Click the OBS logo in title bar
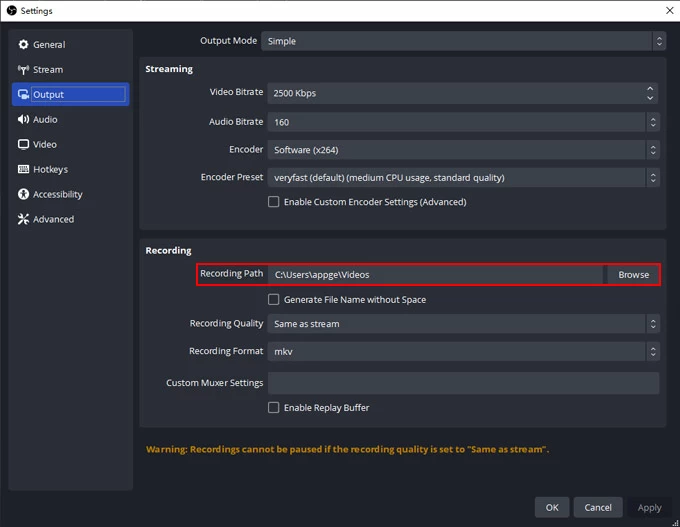This screenshot has width=680, height=527. point(11,10)
